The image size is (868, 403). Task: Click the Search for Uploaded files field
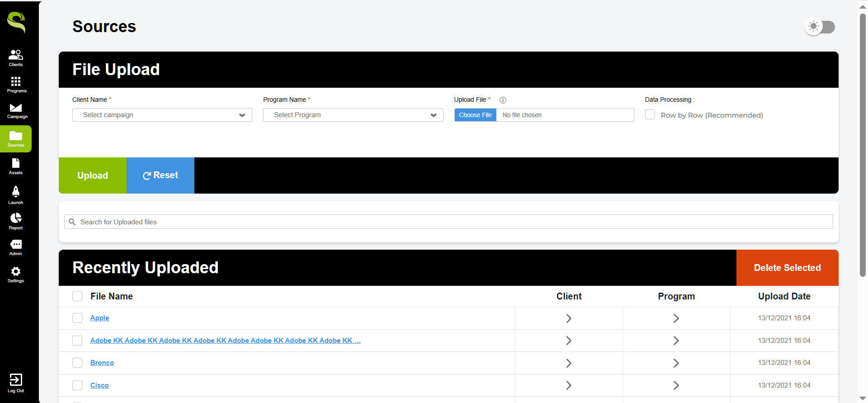tap(448, 222)
